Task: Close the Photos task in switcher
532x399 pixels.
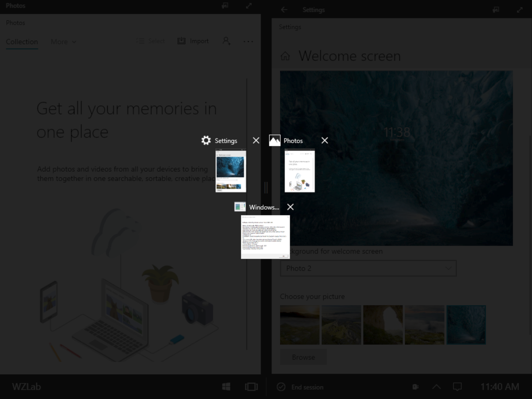Action: pyautogui.click(x=325, y=141)
